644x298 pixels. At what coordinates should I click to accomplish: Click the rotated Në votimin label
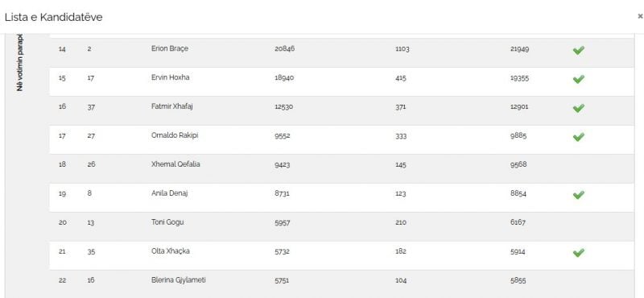pos(21,62)
